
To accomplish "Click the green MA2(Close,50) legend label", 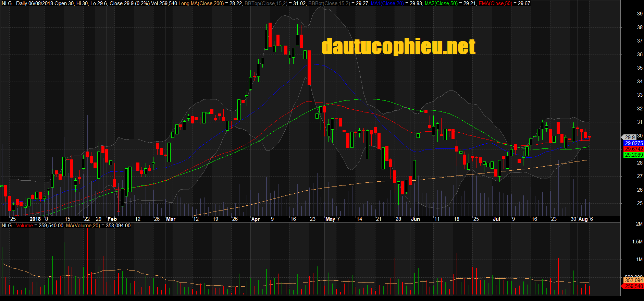I will pyautogui.click(x=441, y=3).
